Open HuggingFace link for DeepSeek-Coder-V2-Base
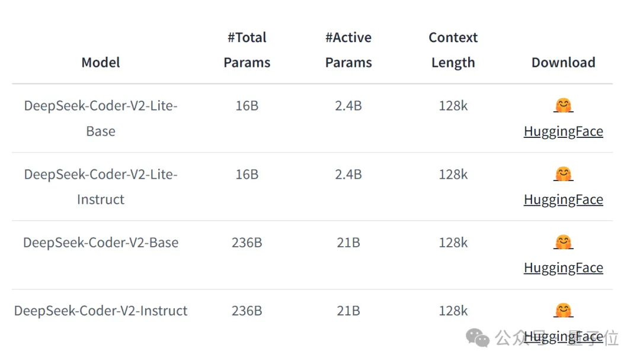This screenshot has width=640, height=364. (x=564, y=268)
